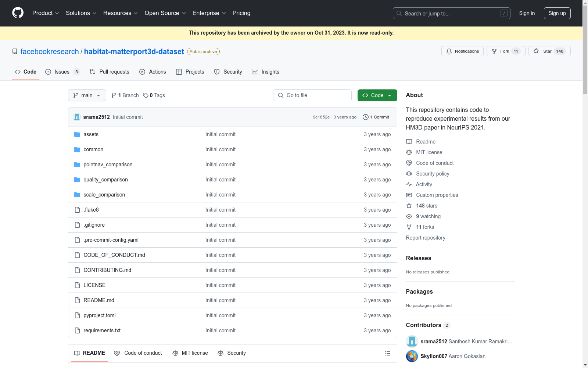Switch to the Security repository tab

228,72
